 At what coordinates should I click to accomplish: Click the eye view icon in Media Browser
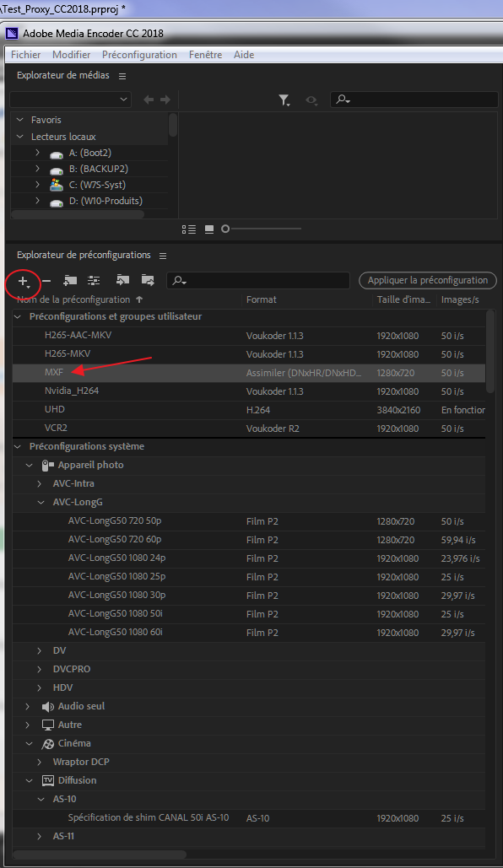311,100
